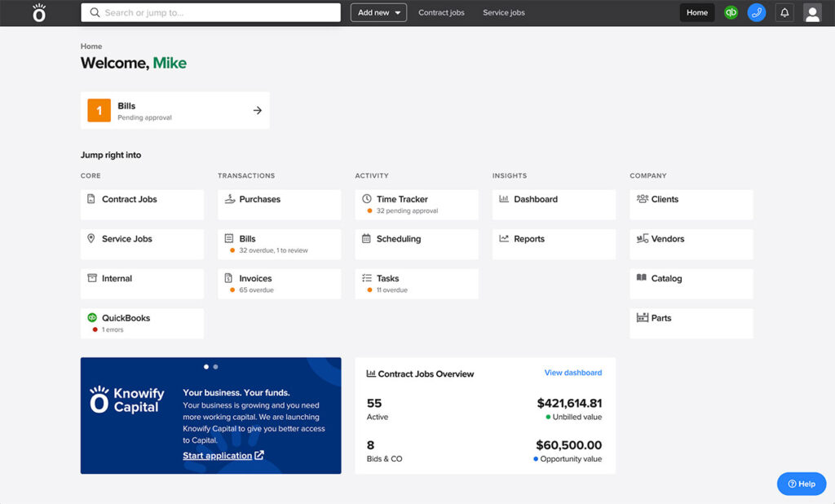The height and width of the screenshot is (504, 835).
Task: Click the Contract Jobs document icon
Action: pos(91,199)
